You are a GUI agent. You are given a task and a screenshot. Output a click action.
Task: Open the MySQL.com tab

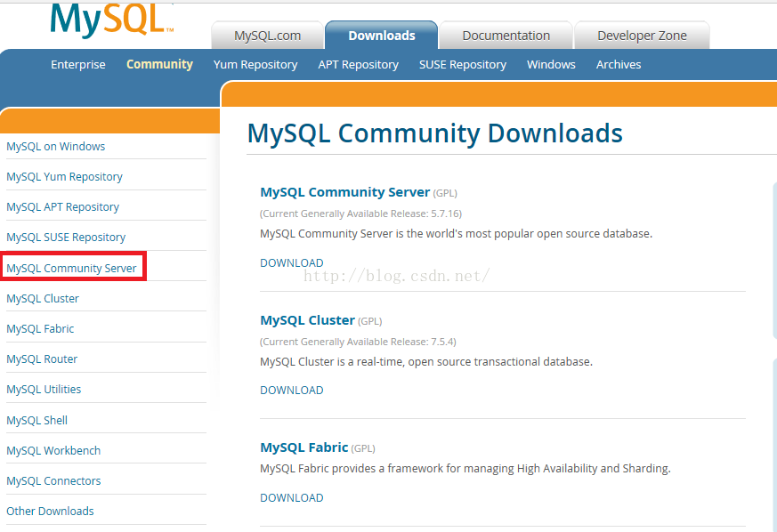click(x=268, y=36)
